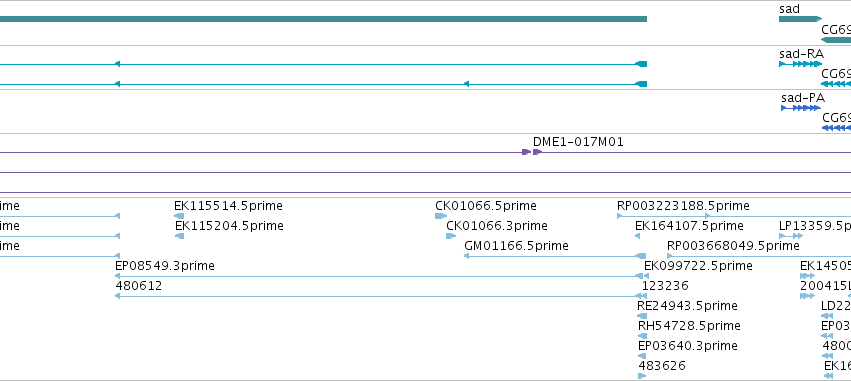Click the arrow glyph under LP13359 label
This screenshot has width=851, height=381.
(791, 236)
